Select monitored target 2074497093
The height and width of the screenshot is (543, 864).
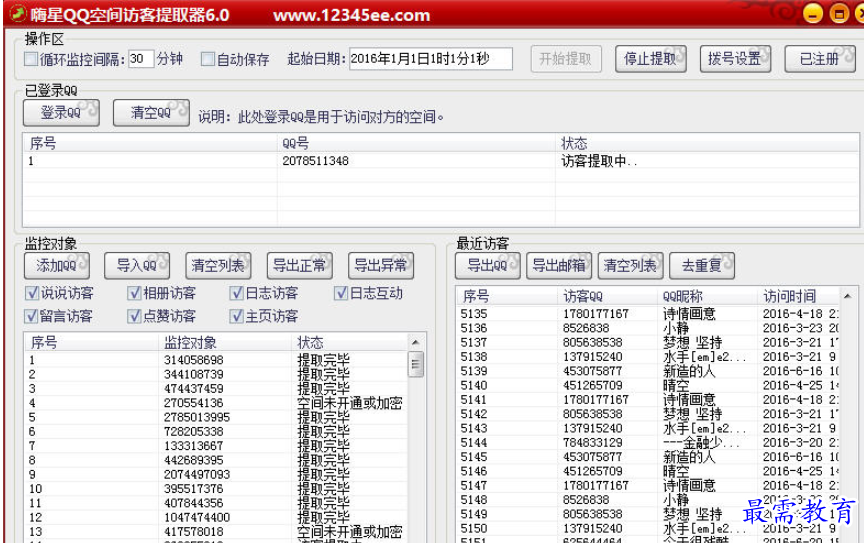pyautogui.click(x=215, y=475)
